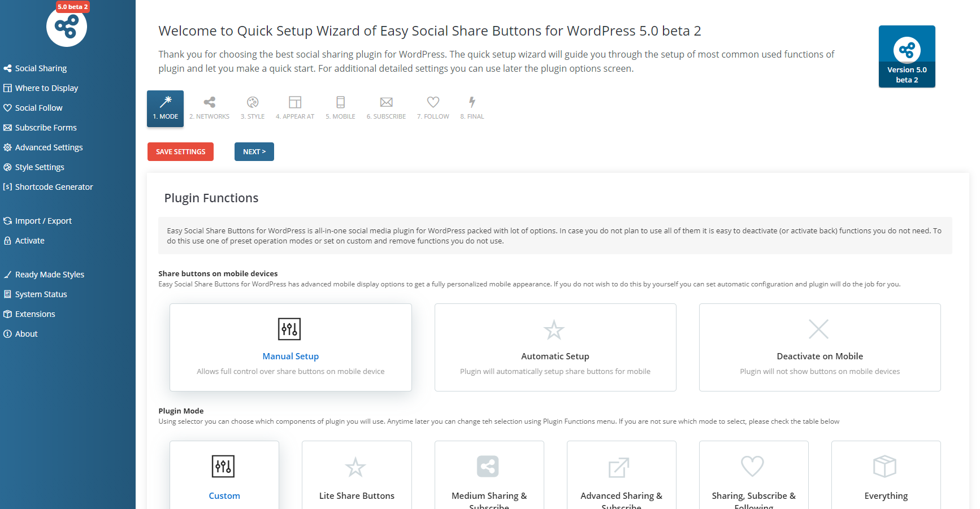Click the Social Sharing share icon
The image size is (980, 509).
[7, 68]
